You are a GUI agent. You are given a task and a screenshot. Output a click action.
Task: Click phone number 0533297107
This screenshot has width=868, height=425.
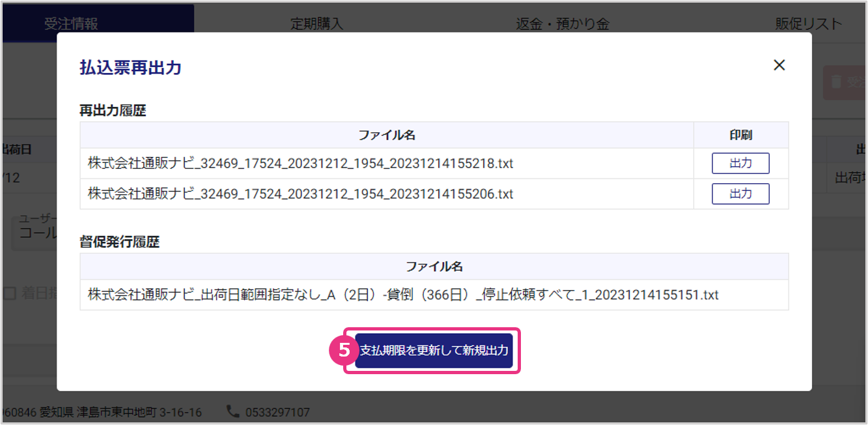(277, 412)
